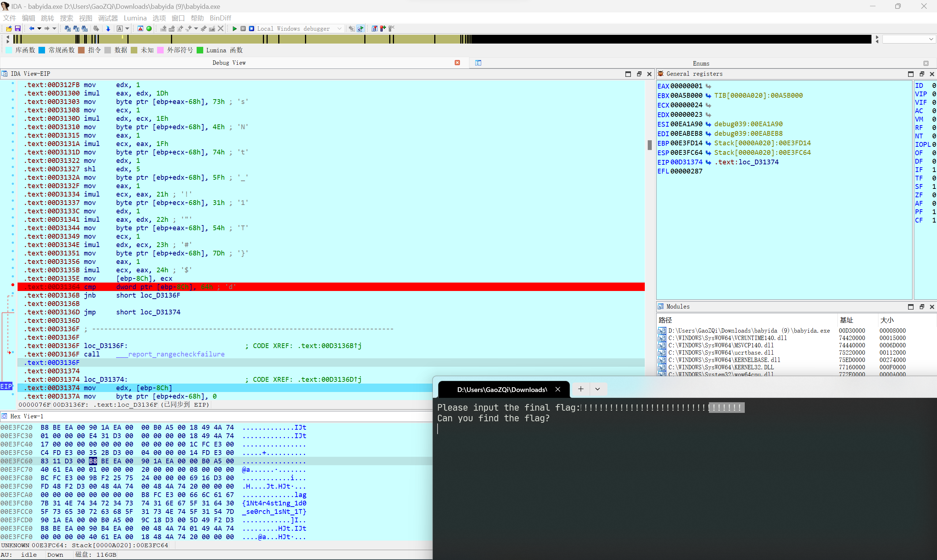Follow ESP link Stack[0000A020]:00E3FC64
The width and height of the screenshot is (937, 560).
coord(762,153)
